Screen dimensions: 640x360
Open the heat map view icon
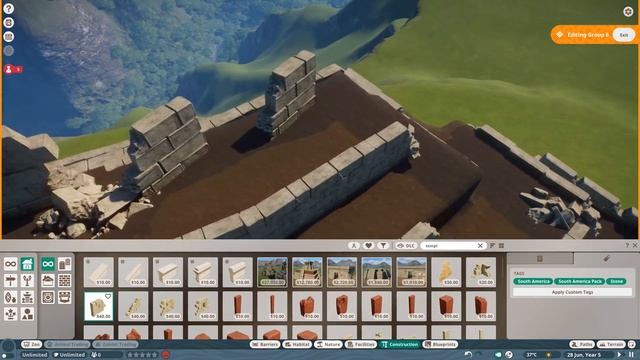coord(509,354)
